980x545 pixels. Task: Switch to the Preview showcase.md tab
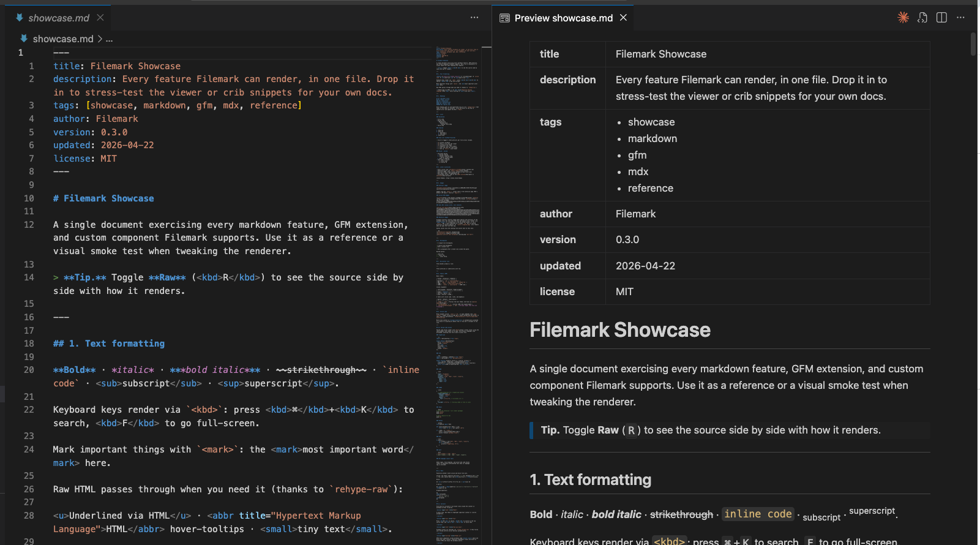point(563,18)
